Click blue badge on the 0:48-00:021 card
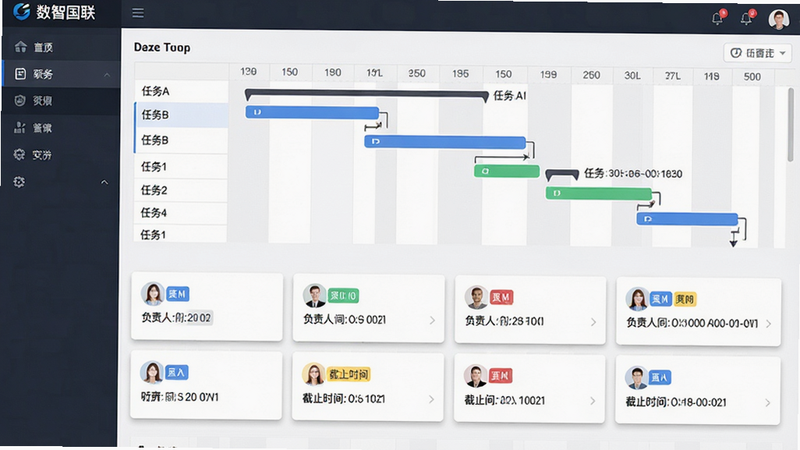This screenshot has height=450, width=800. (660, 378)
